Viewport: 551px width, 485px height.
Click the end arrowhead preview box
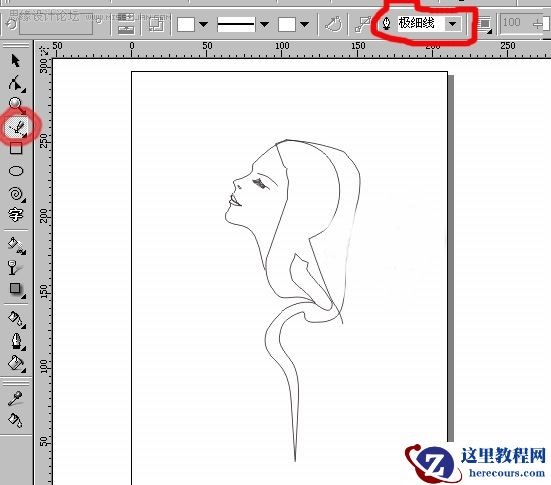pyautogui.click(x=287, y=24)
